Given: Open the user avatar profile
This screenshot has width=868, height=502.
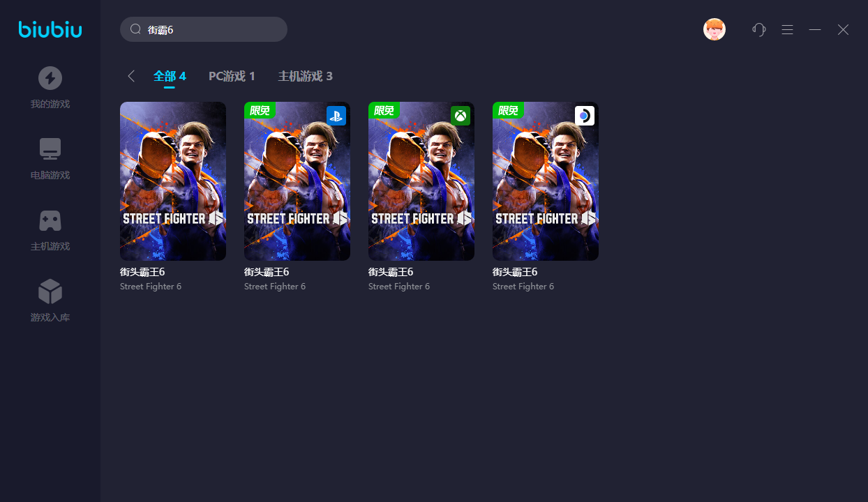Looking at the screenshot, I should [x=714, y=29].
